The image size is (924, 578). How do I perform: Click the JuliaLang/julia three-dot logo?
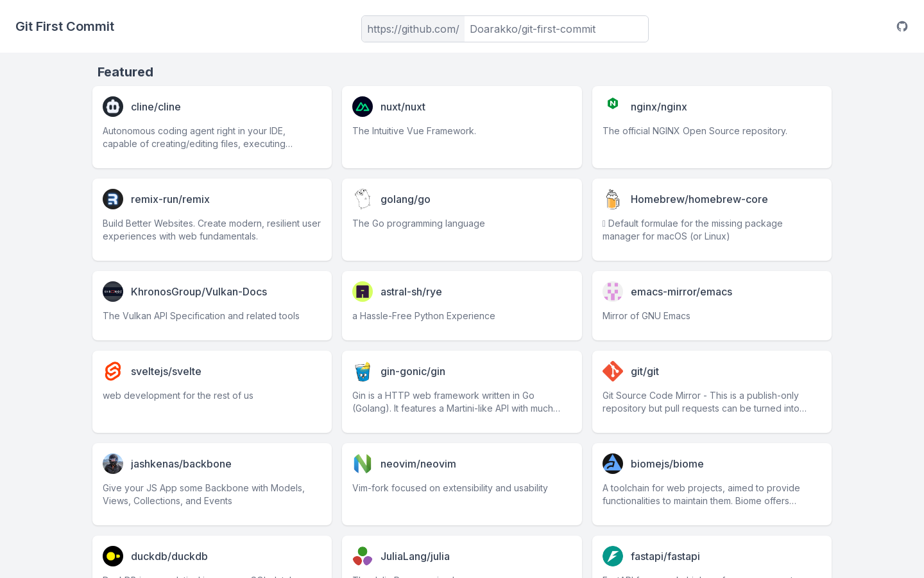(363, 556)
